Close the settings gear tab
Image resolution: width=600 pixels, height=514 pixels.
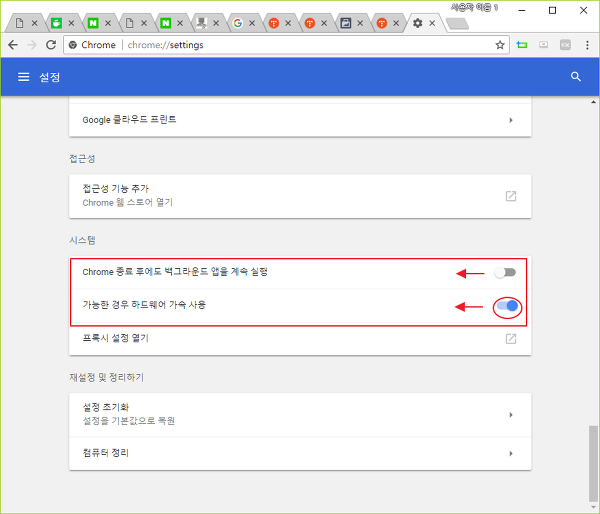coord(432,23)
